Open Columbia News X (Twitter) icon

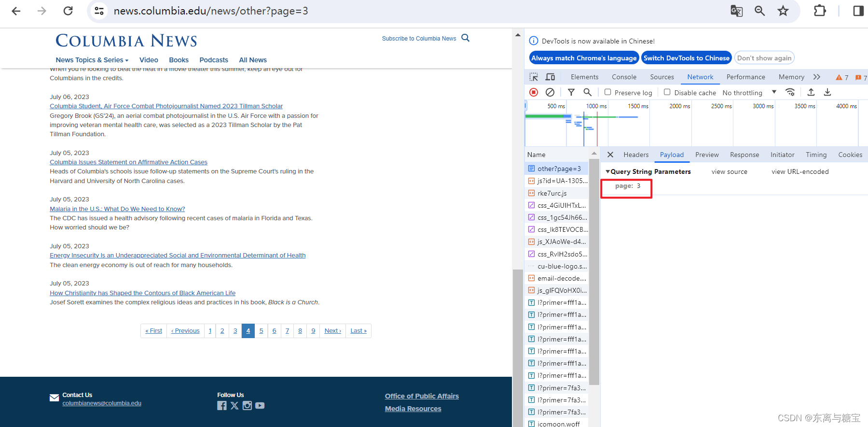coord(234,406)
